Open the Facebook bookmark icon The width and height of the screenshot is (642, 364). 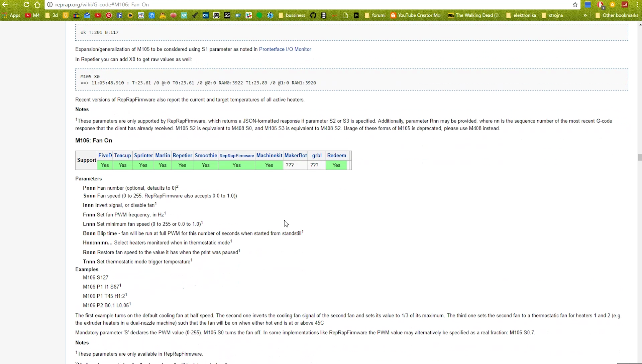point(119,15)
